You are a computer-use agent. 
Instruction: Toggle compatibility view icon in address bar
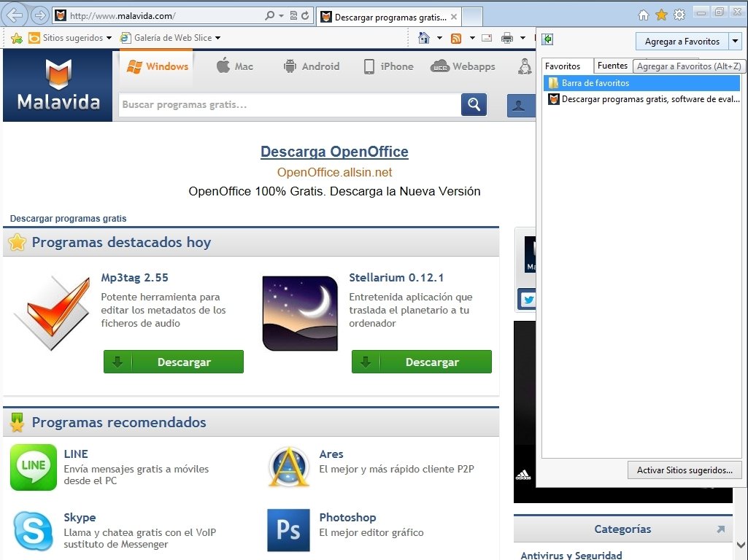coord(293,16)
